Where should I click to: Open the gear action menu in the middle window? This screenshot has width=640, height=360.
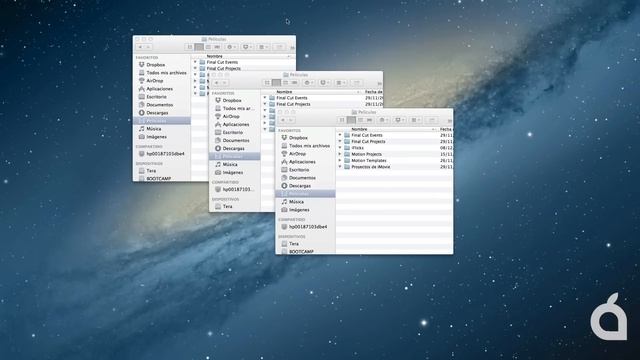309,83
